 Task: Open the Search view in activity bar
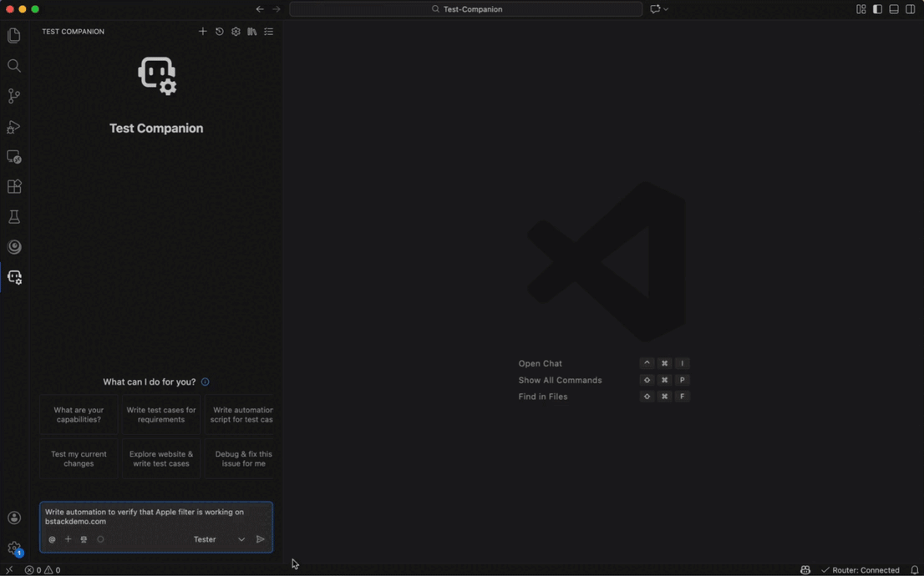pos(14,66)
